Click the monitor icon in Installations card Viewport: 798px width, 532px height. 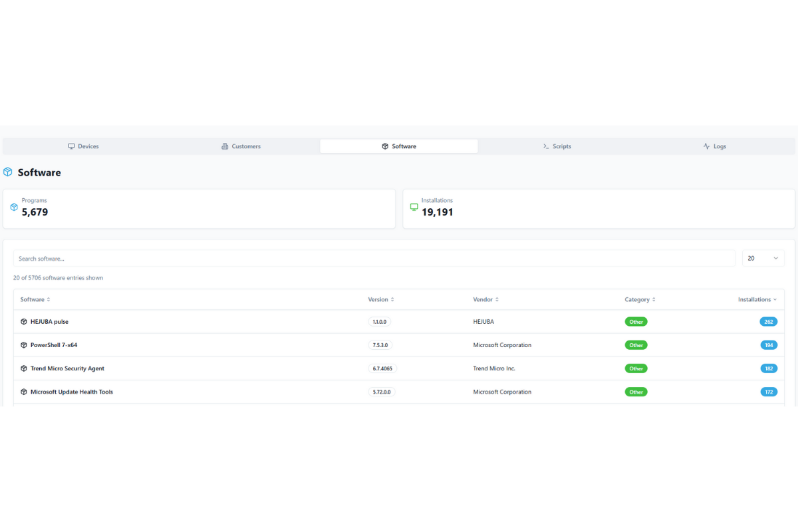(x=414, y=207)
